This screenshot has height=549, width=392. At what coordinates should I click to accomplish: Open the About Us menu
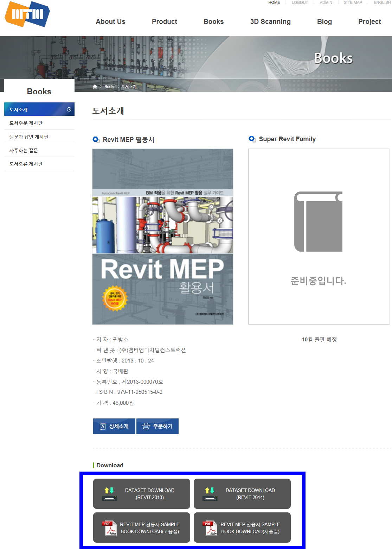(x=110, y=21)
